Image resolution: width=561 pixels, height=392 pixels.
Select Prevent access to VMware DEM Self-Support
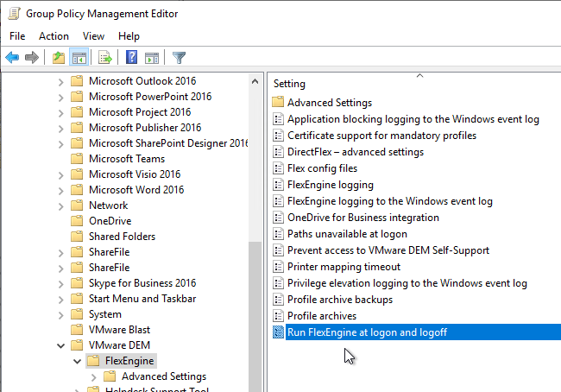pyautogui.click(x=388, y=250)
